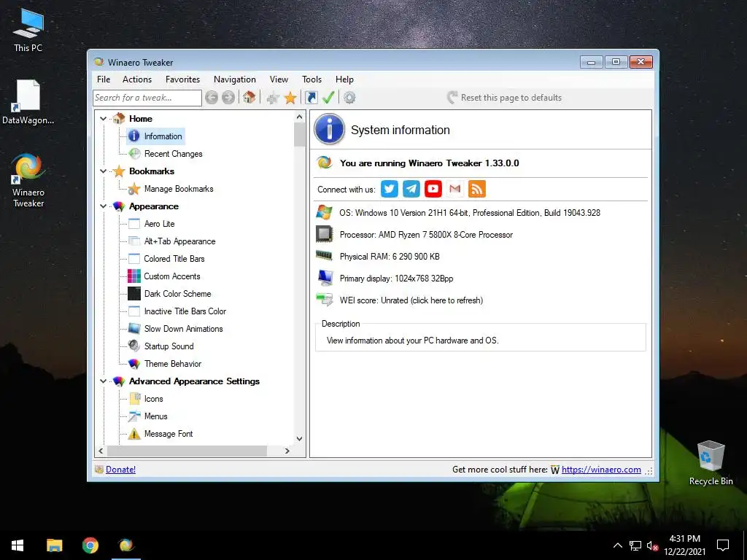The image size is (747, 560).
Task: Select Colored Title Bars tweak
Action: (174, 259)
